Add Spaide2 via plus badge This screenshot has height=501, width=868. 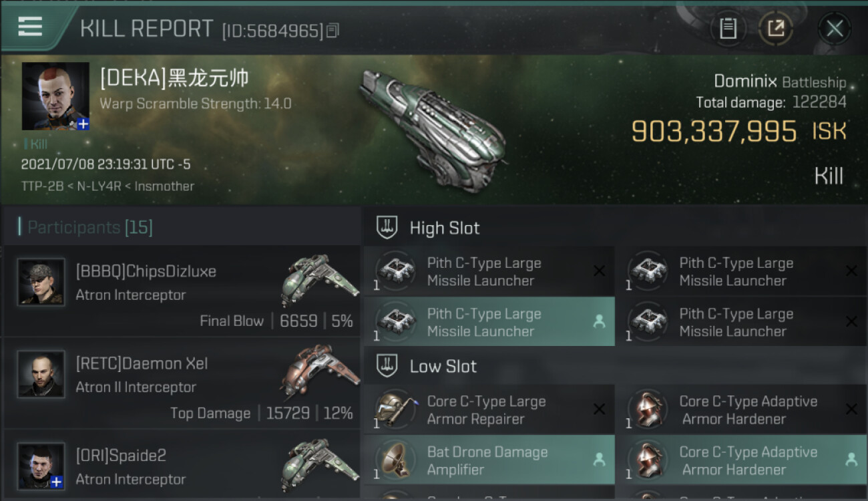[x=57, y=482]
